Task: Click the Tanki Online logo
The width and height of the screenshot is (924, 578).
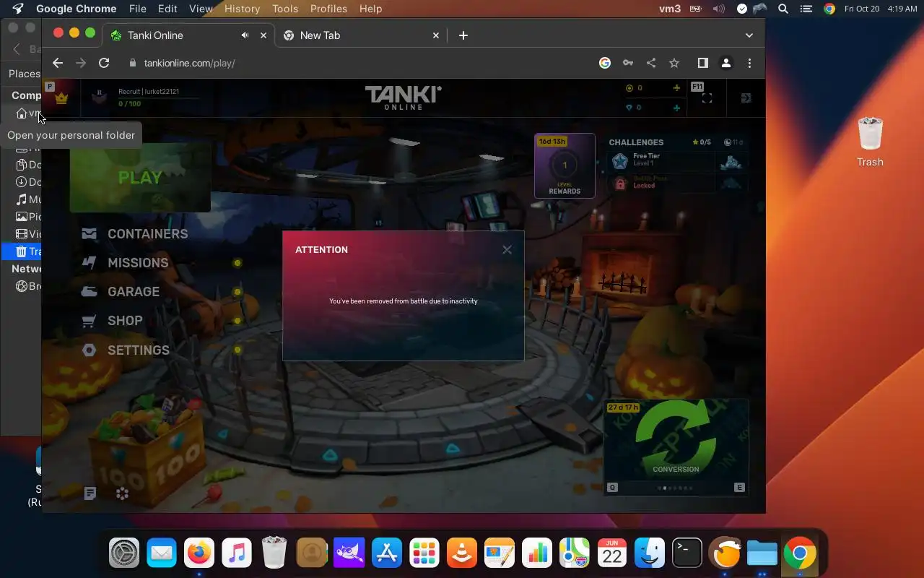Action: pos(403,98)
